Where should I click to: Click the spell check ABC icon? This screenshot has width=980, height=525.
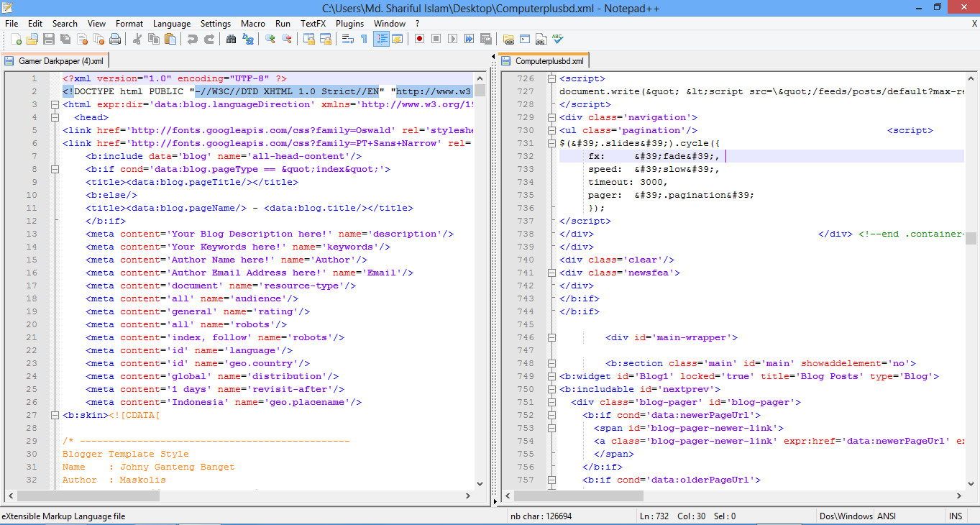558,39
